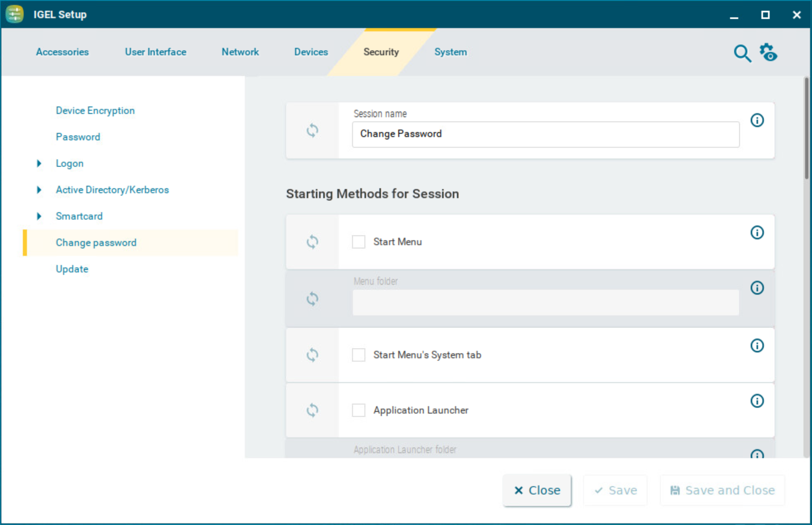Enable the Start Menu checkbox
The image size is (812, 525).
click(359, 242)
